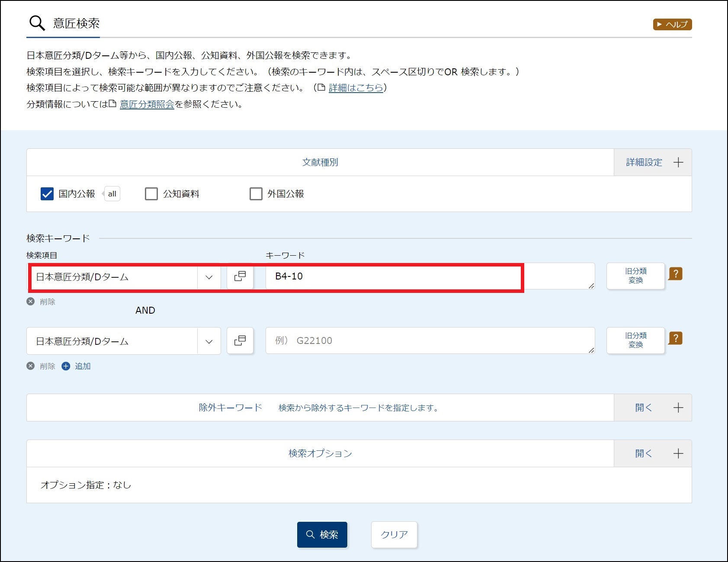Open the 意匠分類照会 link

147,104
